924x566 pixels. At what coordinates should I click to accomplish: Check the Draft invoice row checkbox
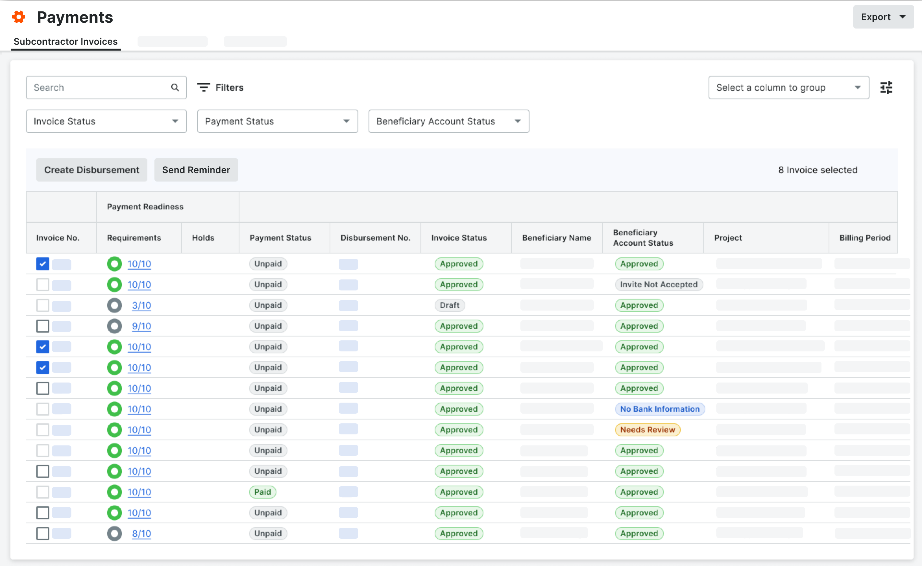(43, 305)
